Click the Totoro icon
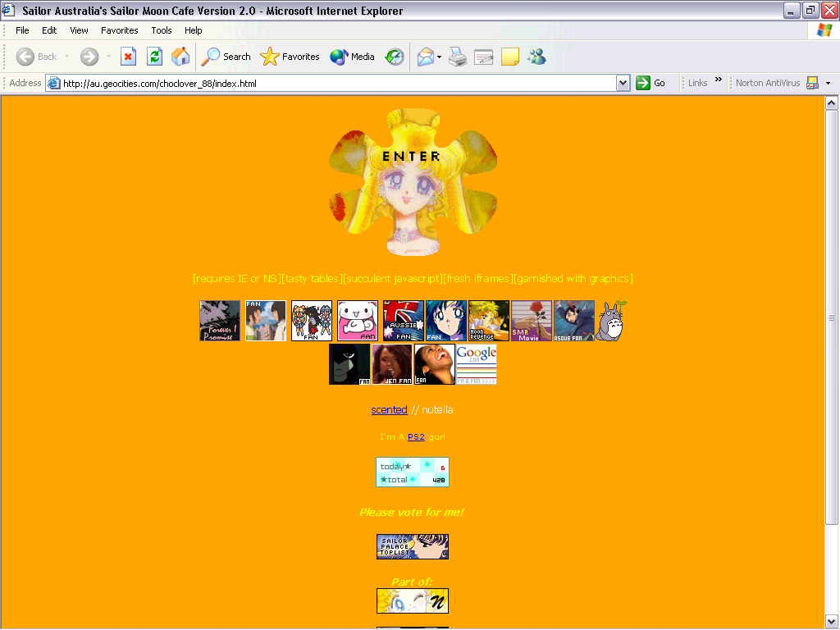The image size is (840, 630). [x=611, y=321]
